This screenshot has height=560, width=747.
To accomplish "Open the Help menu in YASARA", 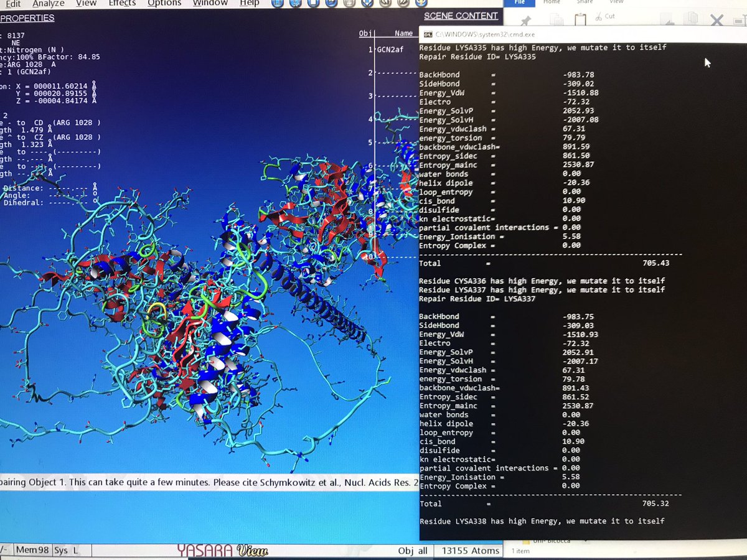I will click(x=250, y=3).
